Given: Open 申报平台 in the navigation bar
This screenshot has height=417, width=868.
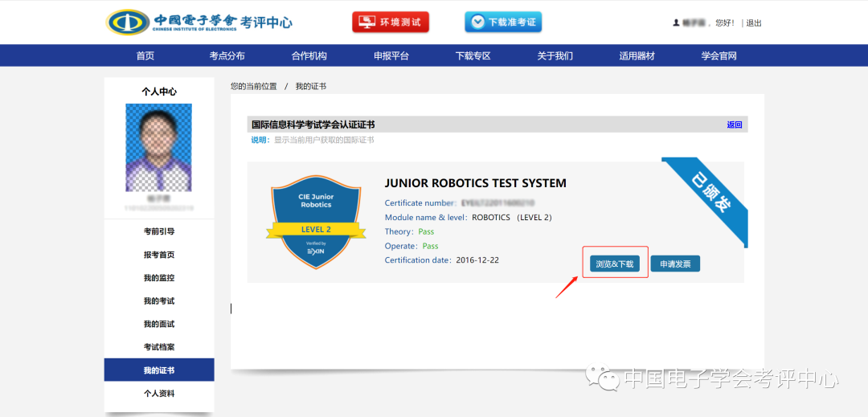Looking at the screenshot, I should (x=391, y=55).
